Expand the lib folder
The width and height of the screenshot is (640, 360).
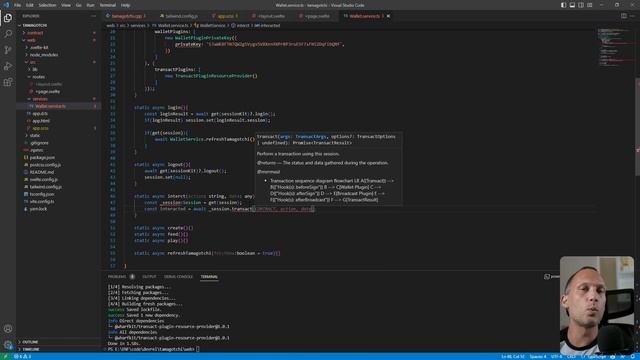click(58, 69)
